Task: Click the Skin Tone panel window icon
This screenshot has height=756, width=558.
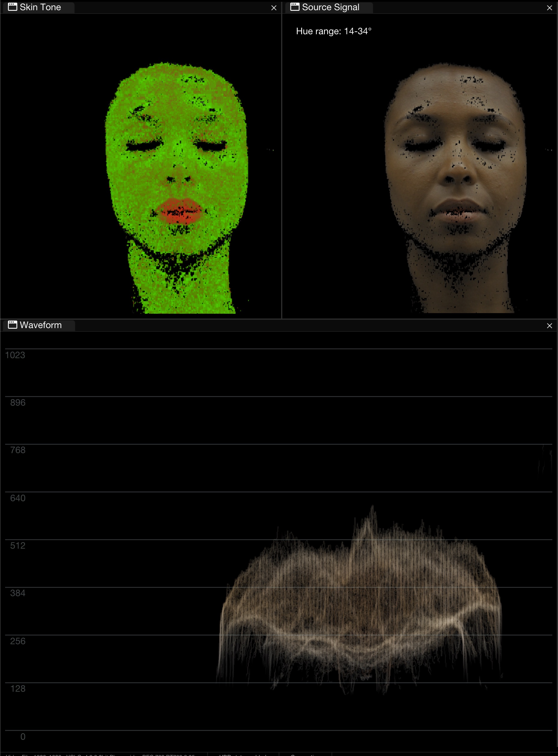Action: click(13, 7)
